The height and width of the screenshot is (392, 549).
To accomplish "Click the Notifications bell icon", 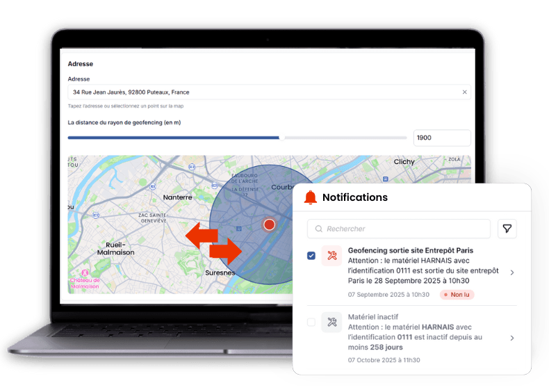I will pos(311,197).
